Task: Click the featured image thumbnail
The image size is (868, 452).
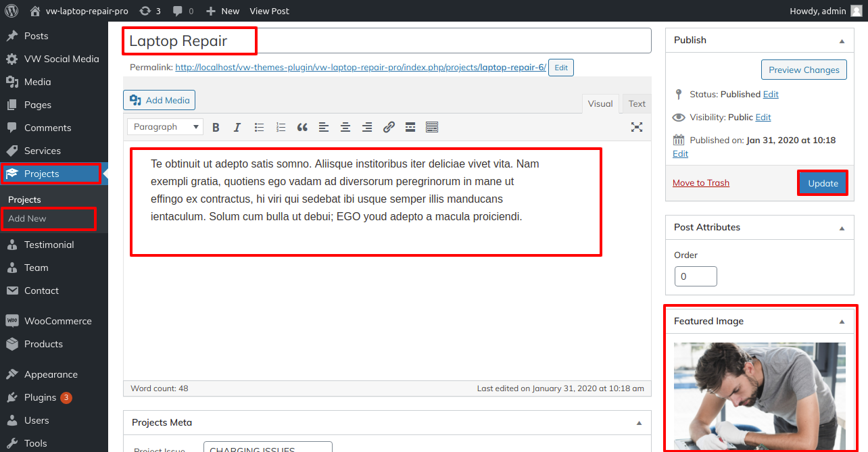Action: click(x=759, y=395)
